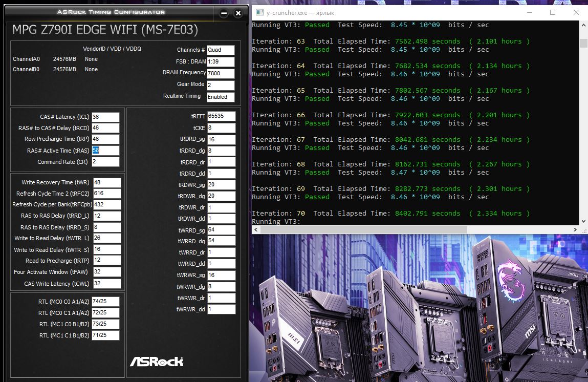Click the tWRWR_sg field
Viewport: 588px width, 382px height.
tap(221, 275)
